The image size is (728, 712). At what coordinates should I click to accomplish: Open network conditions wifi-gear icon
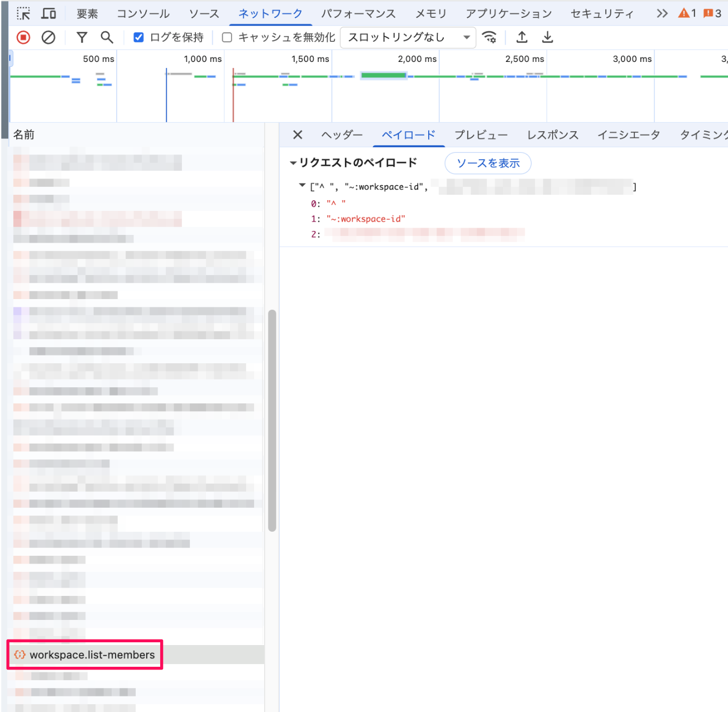pos(490,37)
